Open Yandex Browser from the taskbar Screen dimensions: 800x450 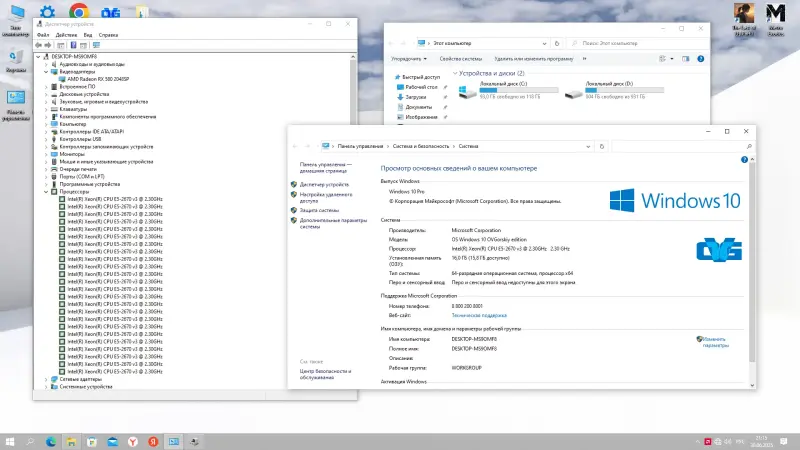tap(133, 442)
